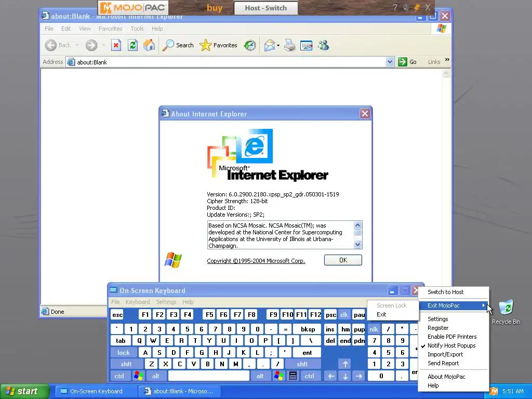Image resolution: width=532 pixels, height=399 pixels.
Task: Click left arrow key on On-Screen Keyboard
Action: [x=331, y=376]
